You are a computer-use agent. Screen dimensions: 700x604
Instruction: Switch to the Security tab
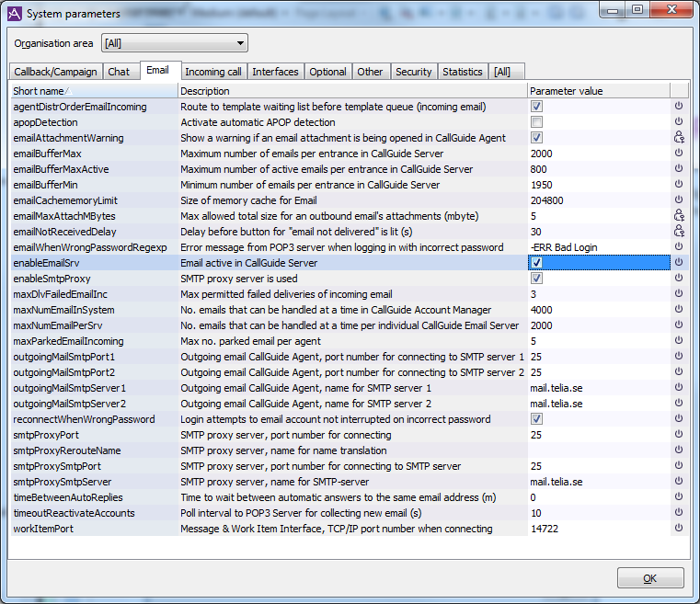[413, 72]
